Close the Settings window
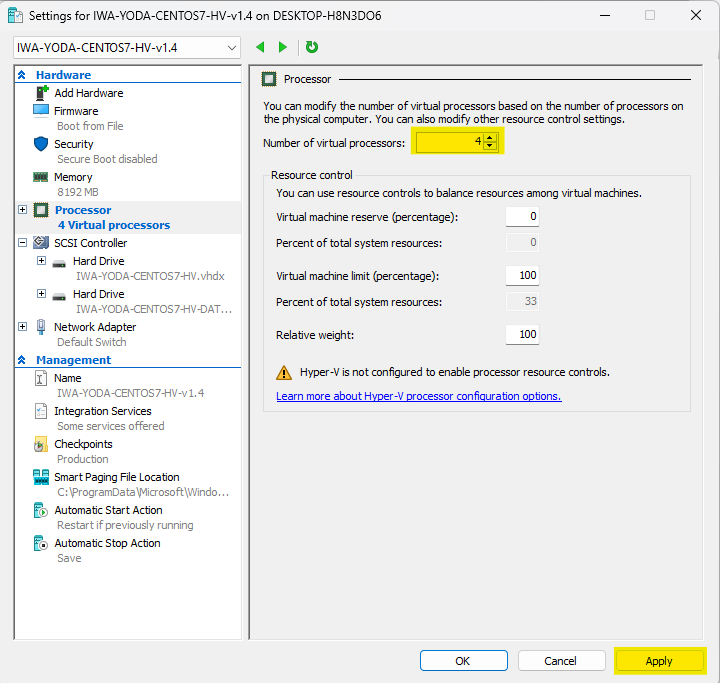720x683 pixels. click(696, 15)
